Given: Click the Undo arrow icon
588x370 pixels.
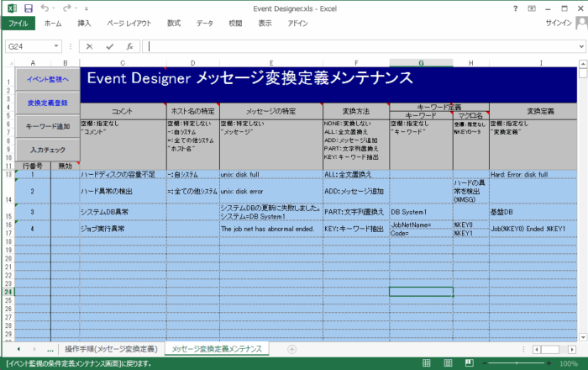Looking at the screenshot, I should (x=45, y=8).
